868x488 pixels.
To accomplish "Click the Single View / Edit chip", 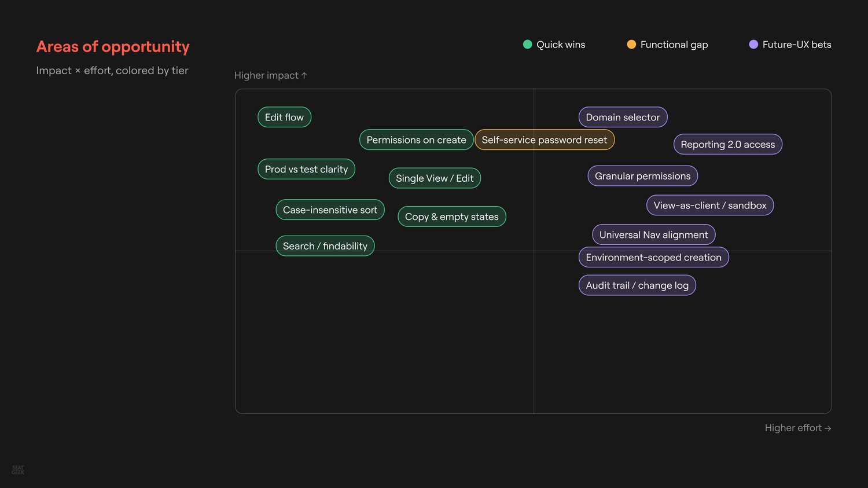I will (x=435, y=178).
